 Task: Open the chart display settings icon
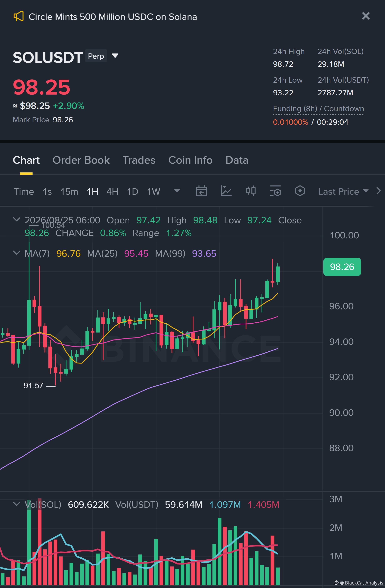coord(275,191)
